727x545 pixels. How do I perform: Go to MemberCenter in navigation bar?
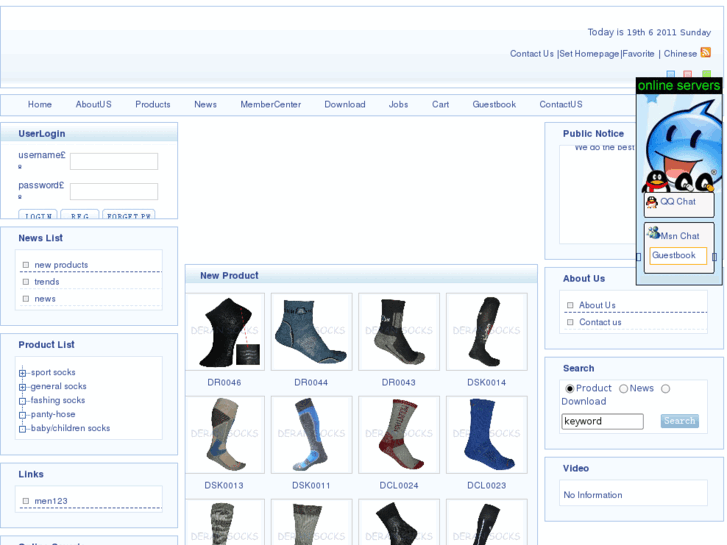click(270, 104)
